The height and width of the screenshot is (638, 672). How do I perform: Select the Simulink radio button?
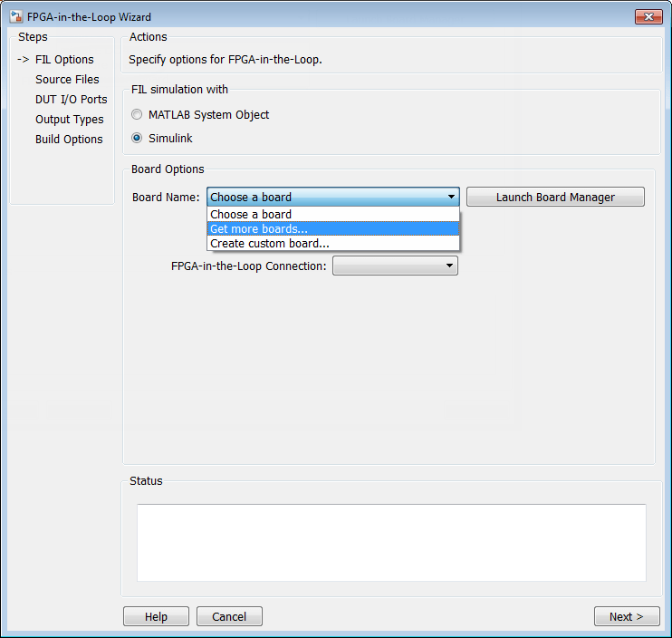137,138
